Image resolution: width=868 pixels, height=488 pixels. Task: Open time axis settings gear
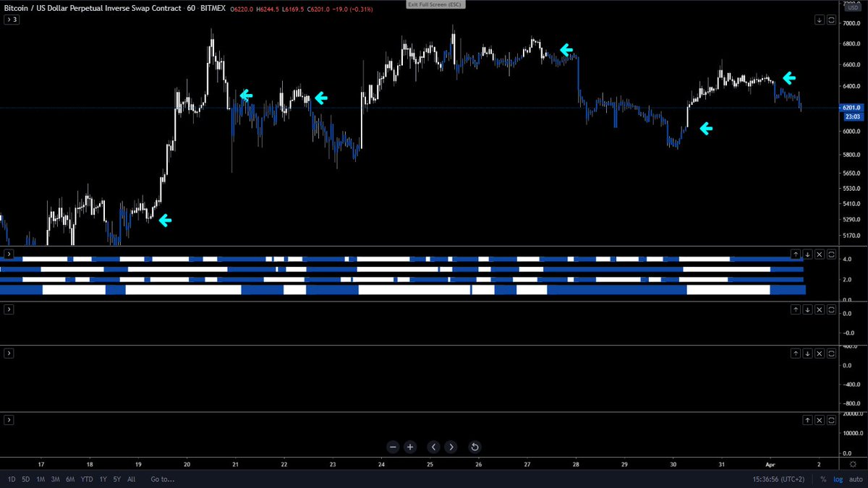[854, 463]
